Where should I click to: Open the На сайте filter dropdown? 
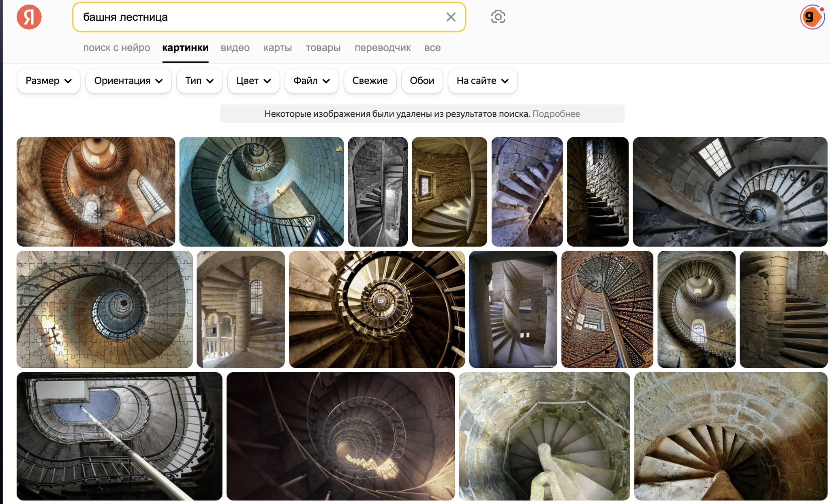click(x=482, y=81)
